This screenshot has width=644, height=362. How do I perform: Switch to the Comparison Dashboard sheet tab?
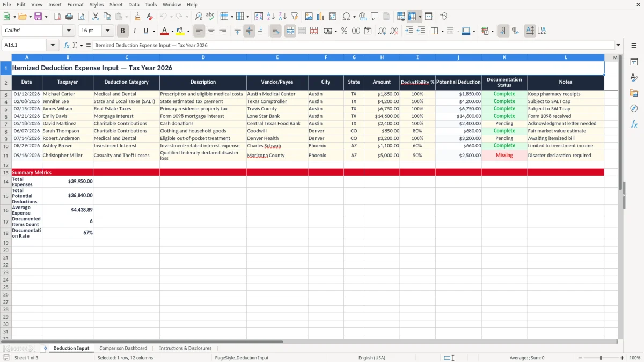(123, 348)
